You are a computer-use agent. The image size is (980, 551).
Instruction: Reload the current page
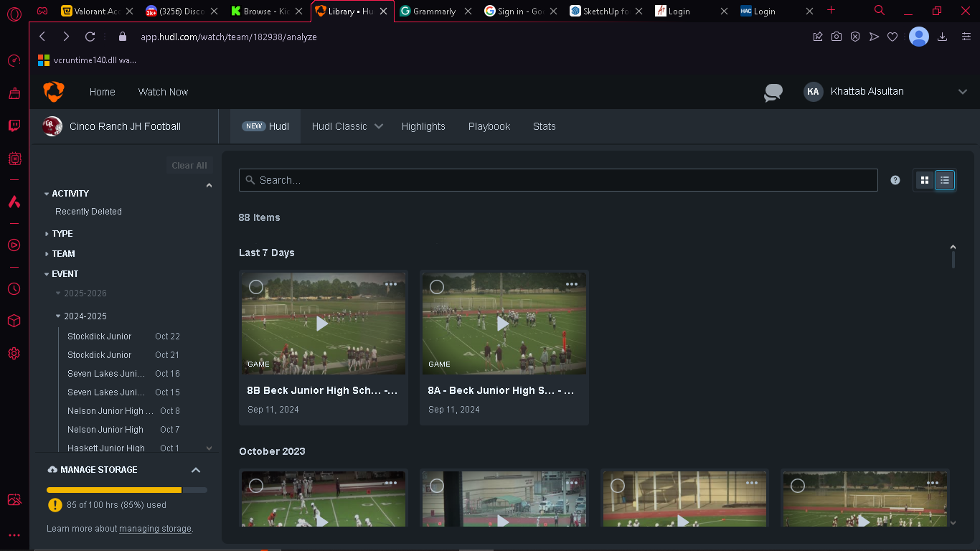(90, 37)
